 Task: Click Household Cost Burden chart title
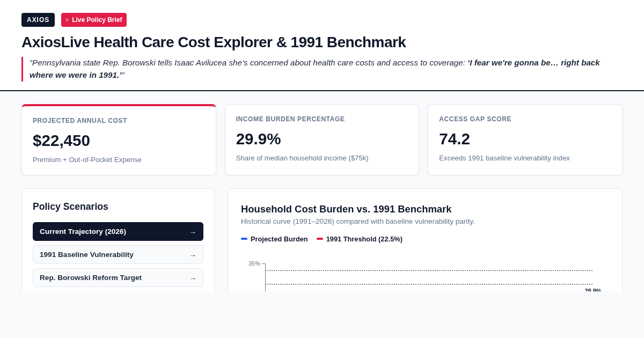[346, 209]
